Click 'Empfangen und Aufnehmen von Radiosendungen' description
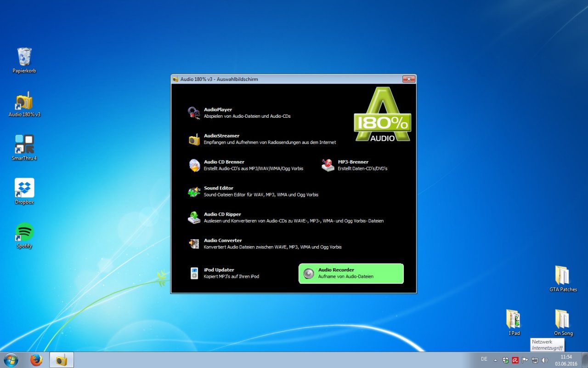The image size is (588, 368). click(270, 143)
